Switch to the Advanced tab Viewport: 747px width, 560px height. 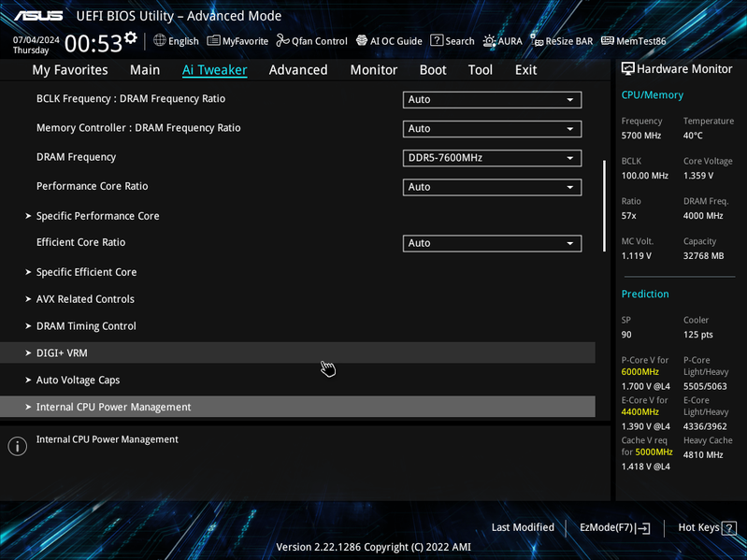click(298, 70)
